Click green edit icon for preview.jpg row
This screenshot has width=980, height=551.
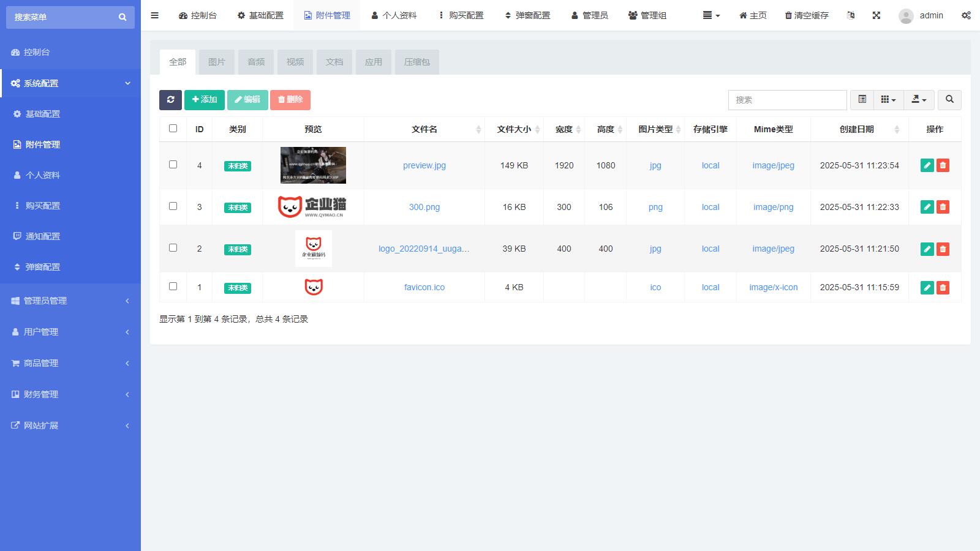[927, 165]
